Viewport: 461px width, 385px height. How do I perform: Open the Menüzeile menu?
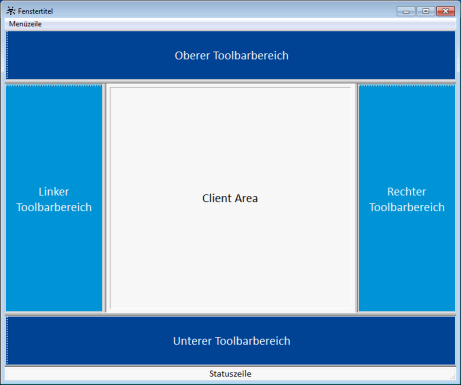25,24
